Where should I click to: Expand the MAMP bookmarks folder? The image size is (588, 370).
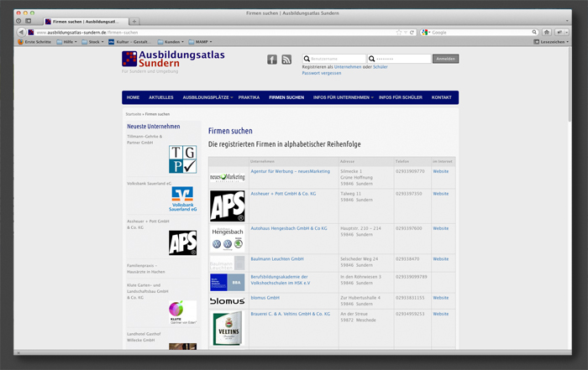(x=200, y=42)
